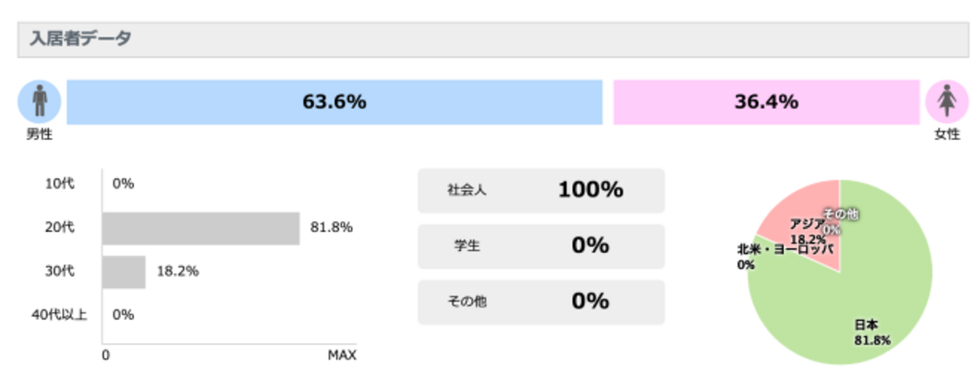
Task: Click the 10代 age label
Action: click(59, 183)
